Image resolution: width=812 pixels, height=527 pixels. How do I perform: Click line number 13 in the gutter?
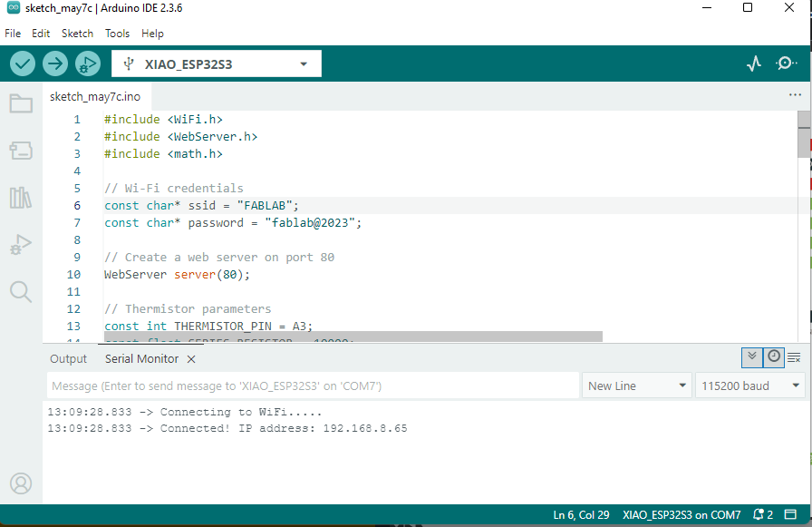[73, 326]
